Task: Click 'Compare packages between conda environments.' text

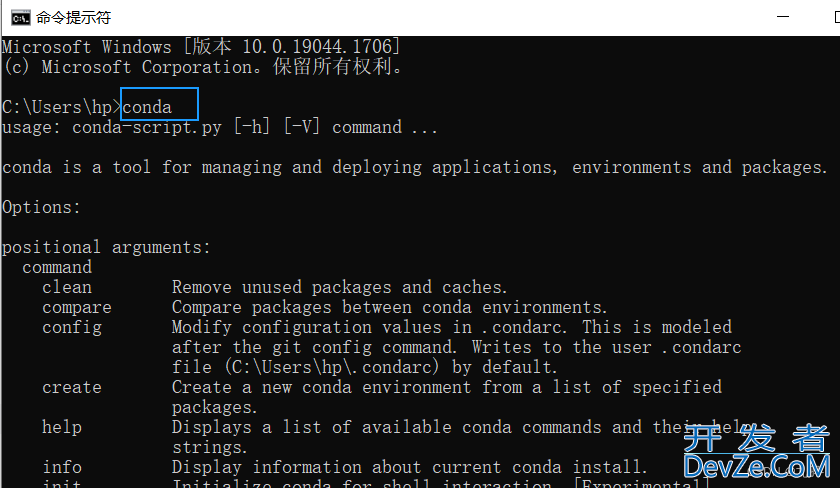Action: tap(389, 307)
